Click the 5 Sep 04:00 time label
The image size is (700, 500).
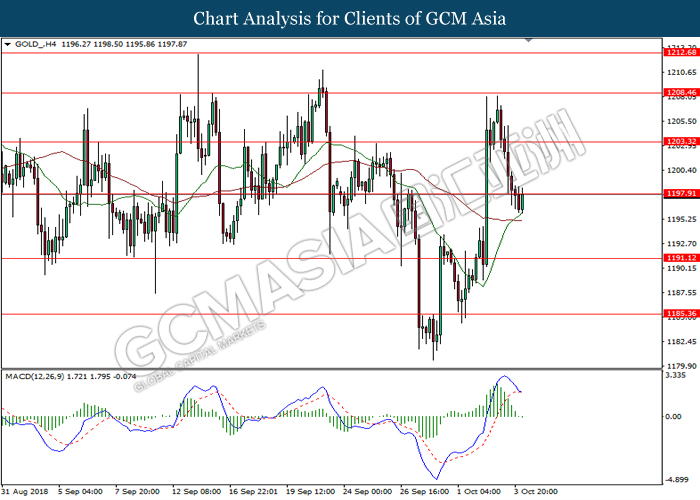click(80, 492)
